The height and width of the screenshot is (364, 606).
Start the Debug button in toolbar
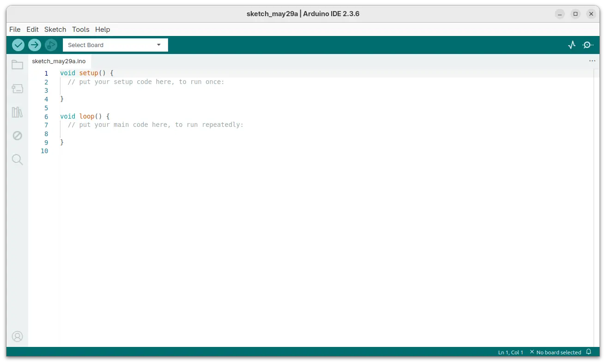(x=51, y=45)
